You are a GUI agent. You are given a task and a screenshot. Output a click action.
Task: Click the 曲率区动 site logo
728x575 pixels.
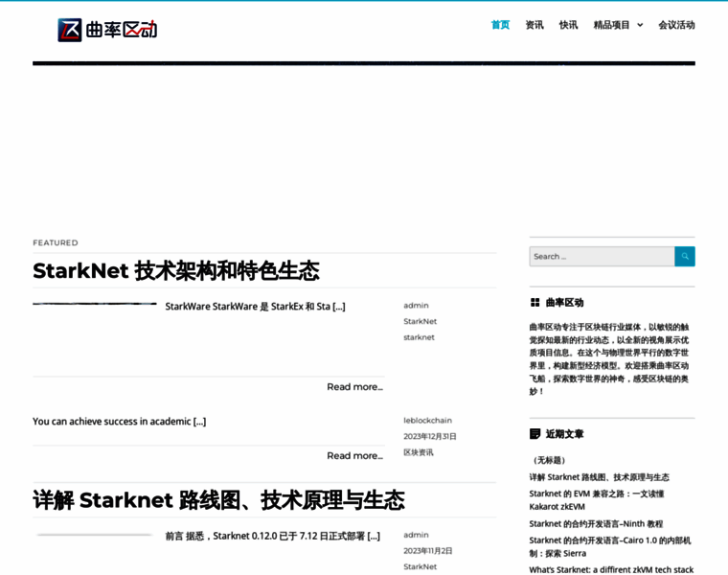pos(107,30)
